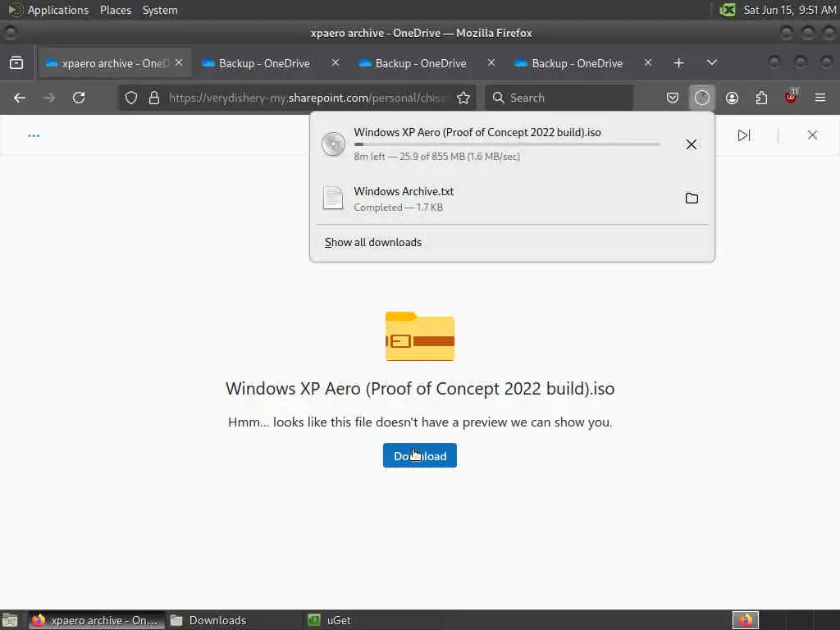Show site security lock information
Viewport: 840px width, 630px height.
click(154, 98)
